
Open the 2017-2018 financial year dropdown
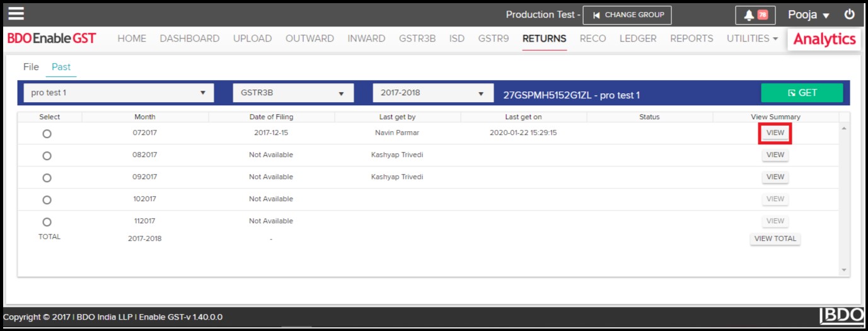pyautogui.click(x=432, y=93)
